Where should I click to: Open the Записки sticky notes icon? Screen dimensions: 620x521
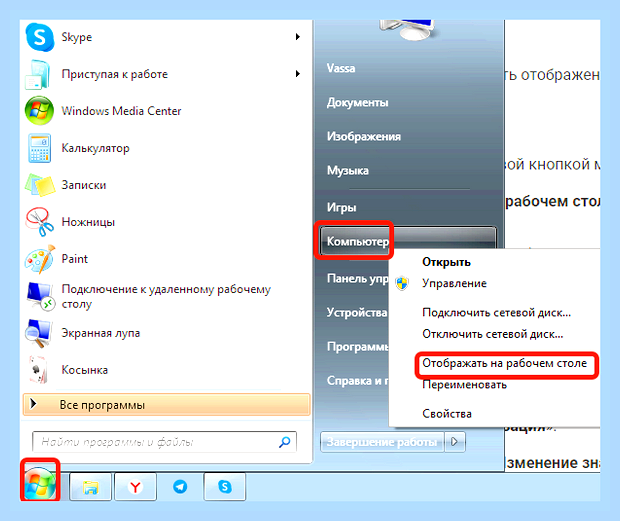[x=40, y=185]
